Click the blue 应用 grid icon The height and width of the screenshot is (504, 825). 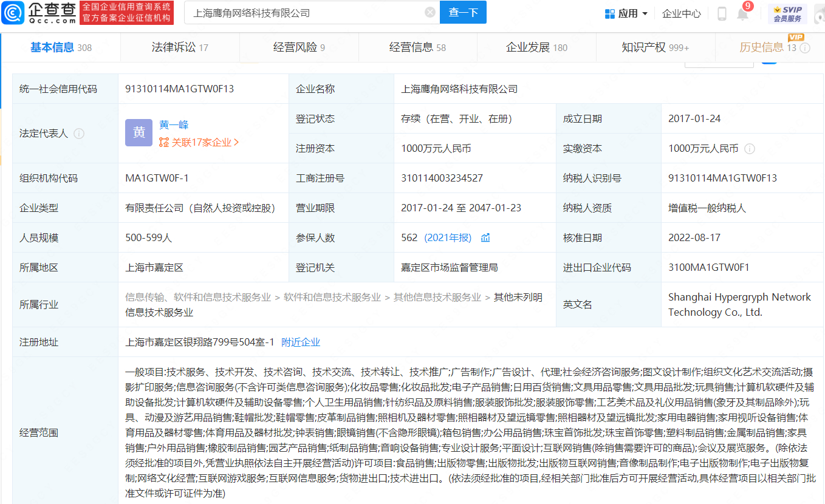[609, 13]
